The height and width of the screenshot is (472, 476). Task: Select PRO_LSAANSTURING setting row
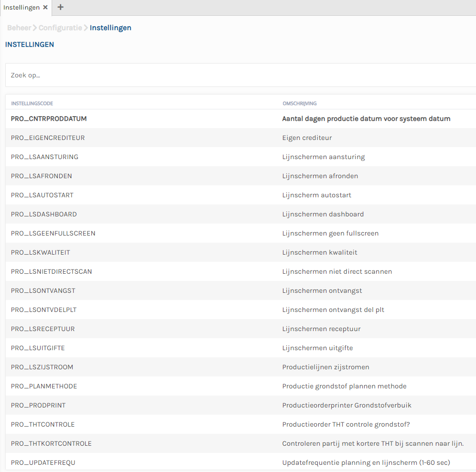[44, 157]
